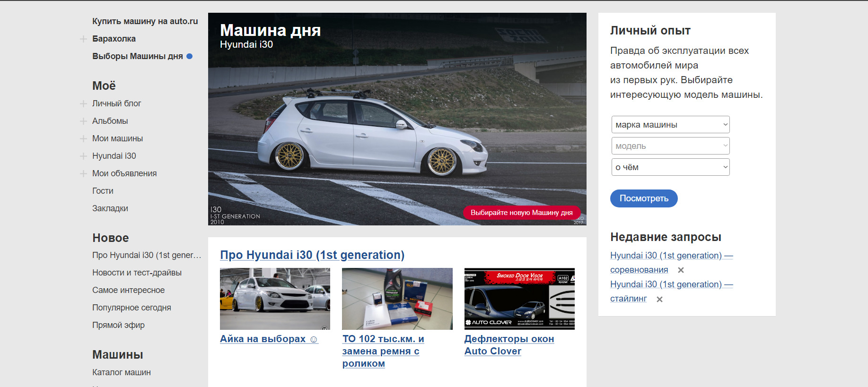Click the plus icon beside Альбомы
The height and width of the screenshot is (387, 868).
(x=83, y=121)
